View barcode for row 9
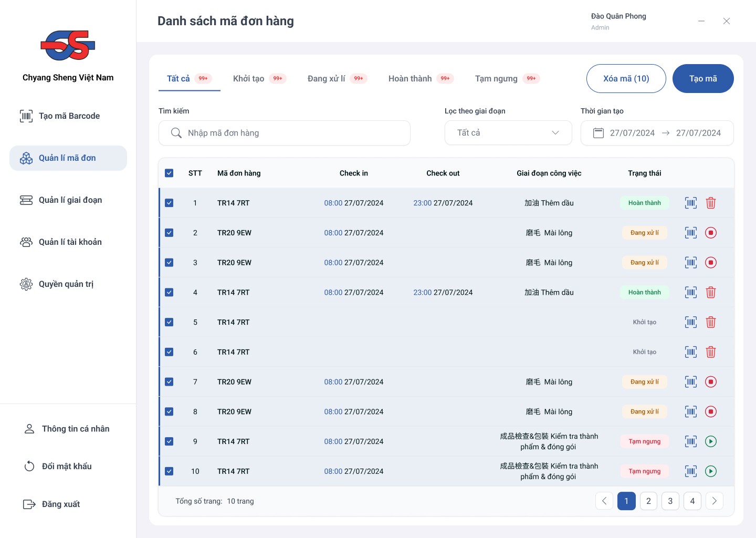 coord(691,441)
